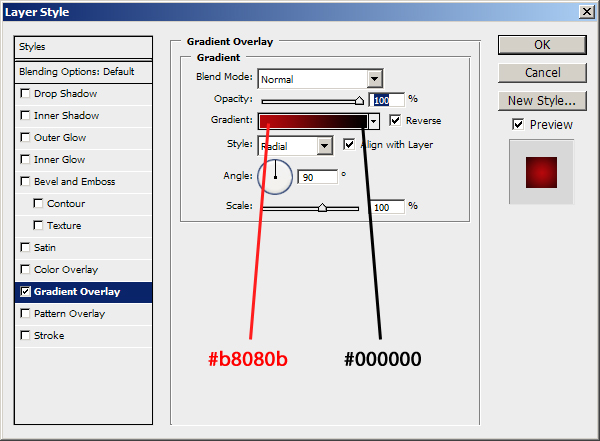Turn on the Outer Glow checkbox
Viewport: 600px width, 441px height.
25,137
